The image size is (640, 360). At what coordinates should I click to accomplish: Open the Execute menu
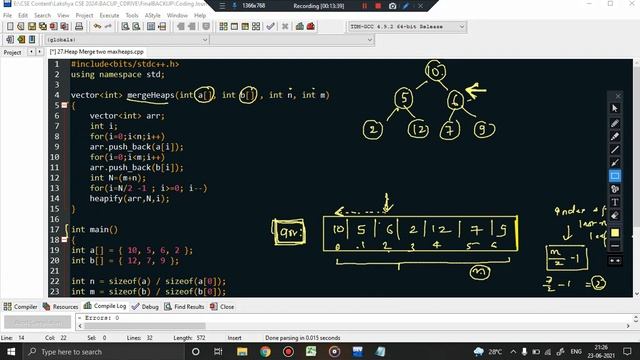pyautogui.click(x=109, y=15)
